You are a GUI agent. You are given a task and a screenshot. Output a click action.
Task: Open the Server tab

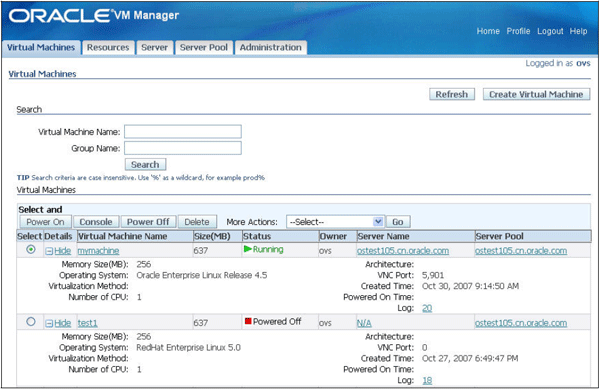pyautogui.click(x=155, y=47)
